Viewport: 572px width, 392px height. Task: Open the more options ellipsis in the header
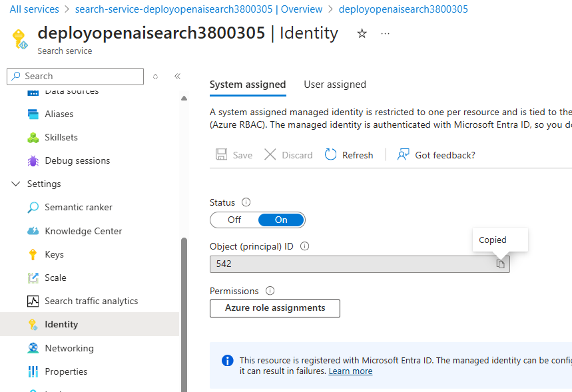pos(386,33)
